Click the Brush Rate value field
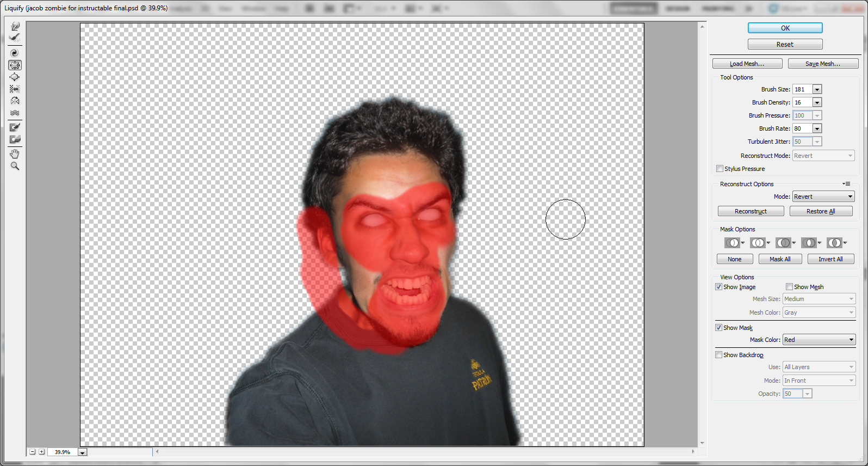868x466 pixels. pyautogui.click(x=802, y=128)
